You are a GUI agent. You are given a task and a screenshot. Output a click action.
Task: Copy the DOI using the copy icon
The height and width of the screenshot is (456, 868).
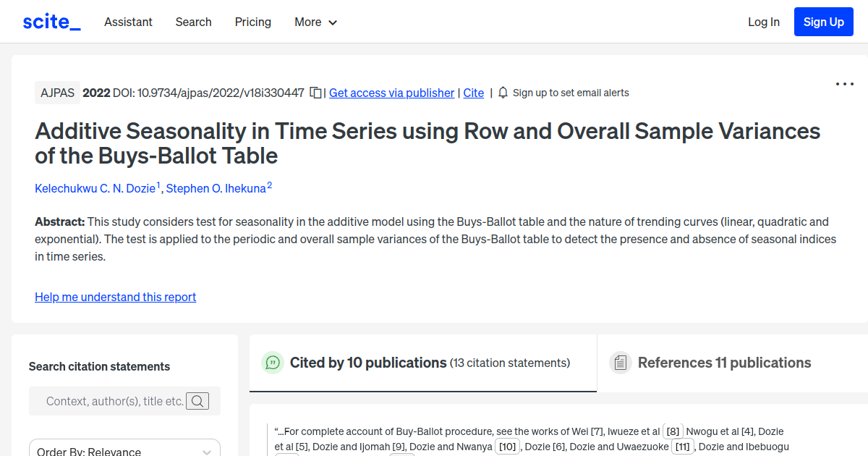[x=315, y=93]
